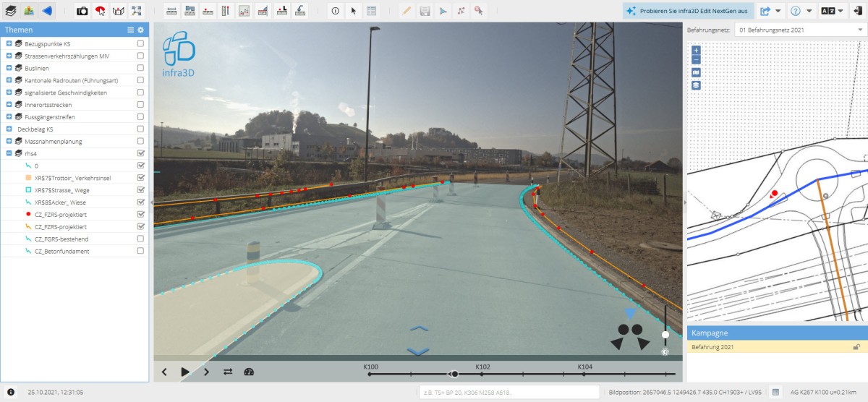Enable the Massnahmenplanung layer checkbox
Viewport: 868px width, 402px height.
(x=140, y=141)
